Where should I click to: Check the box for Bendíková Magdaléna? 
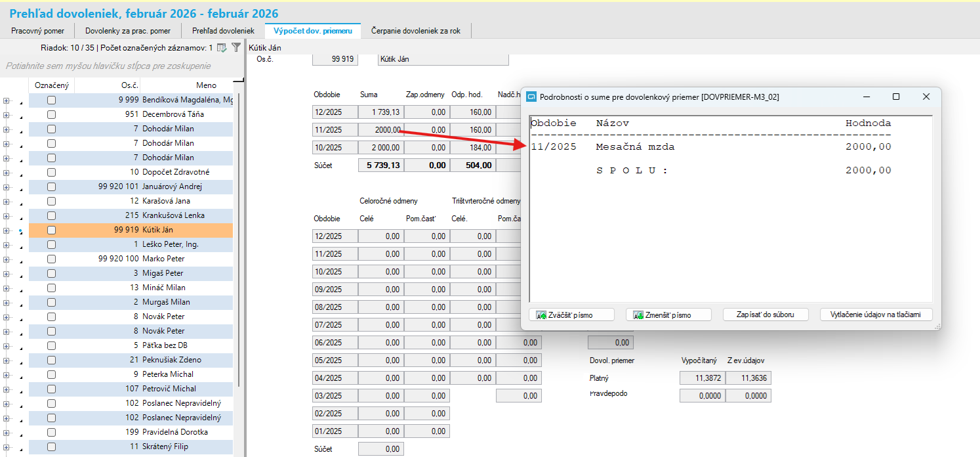tap(51, 100)
